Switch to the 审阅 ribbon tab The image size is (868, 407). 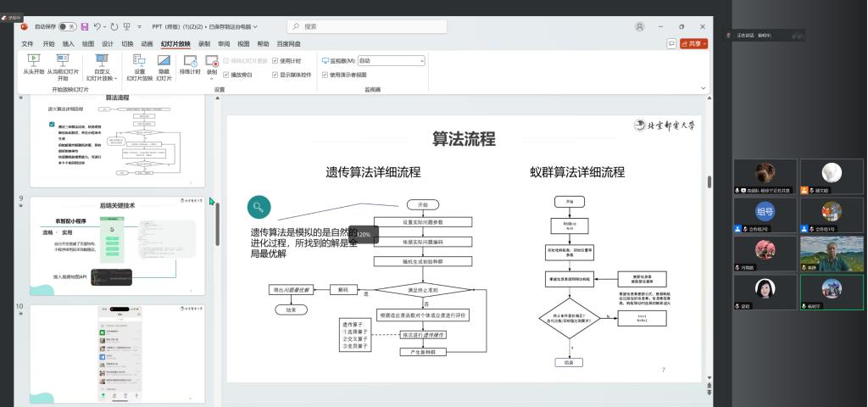click(224, 44)
